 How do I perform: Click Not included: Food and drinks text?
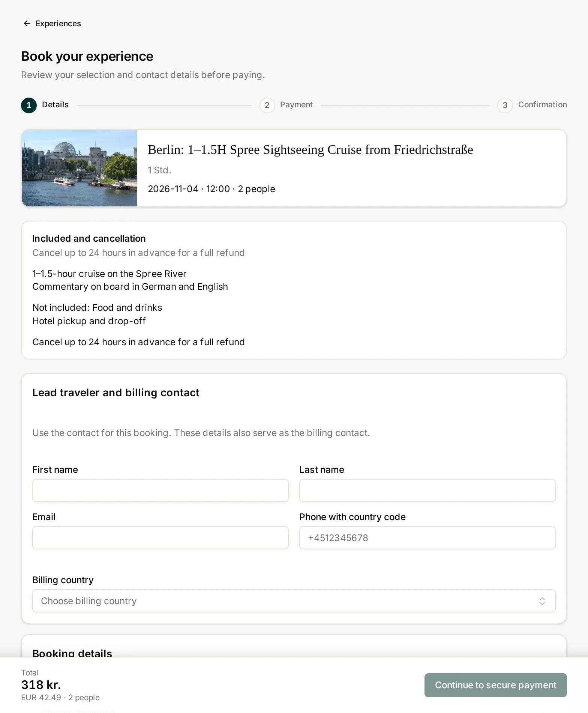(97, 308)
